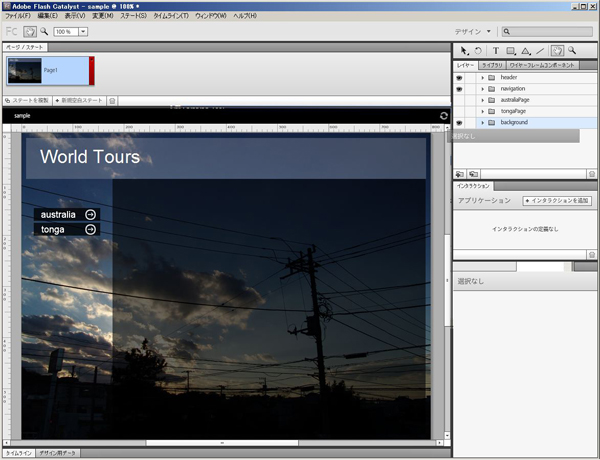Click the FC logo in toolbar
The image size is (600, 460).
pos(11,31)
